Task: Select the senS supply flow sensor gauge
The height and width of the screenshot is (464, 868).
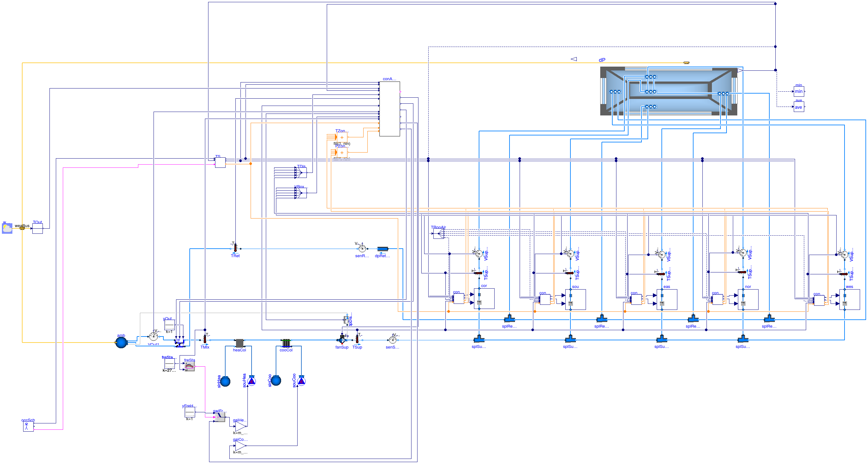Action: coord(392,339)
